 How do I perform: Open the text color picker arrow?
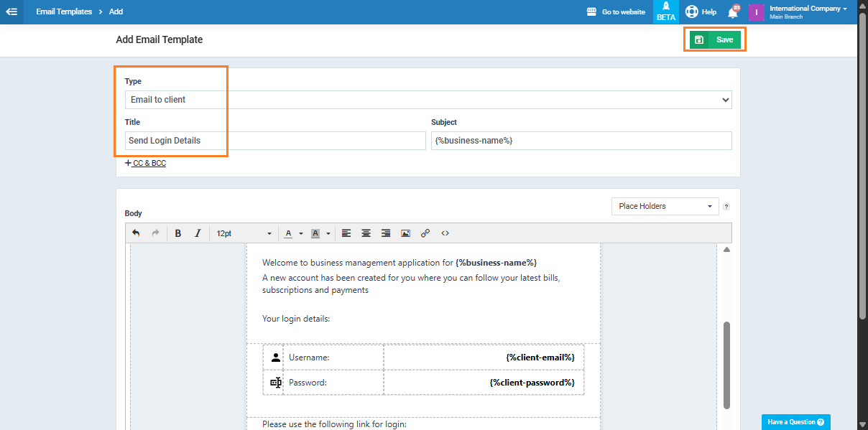[x=301, y=233]
